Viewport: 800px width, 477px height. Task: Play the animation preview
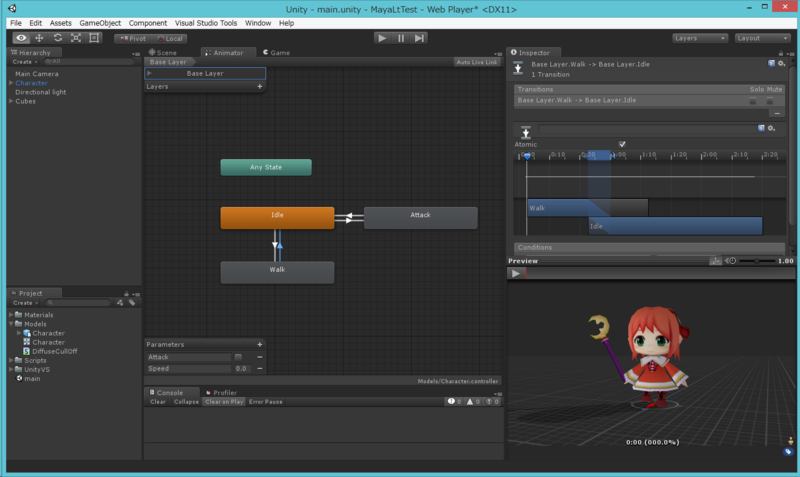click(516, 273)
